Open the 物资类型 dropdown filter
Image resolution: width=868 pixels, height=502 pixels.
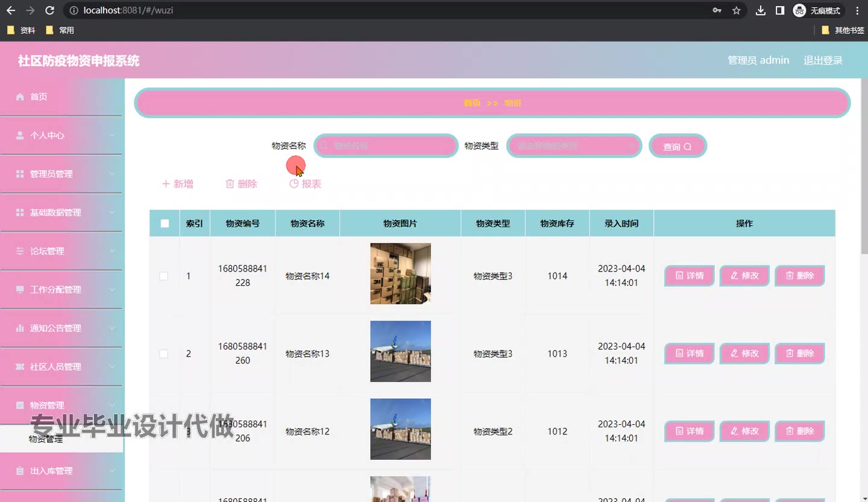coord(574,146)
